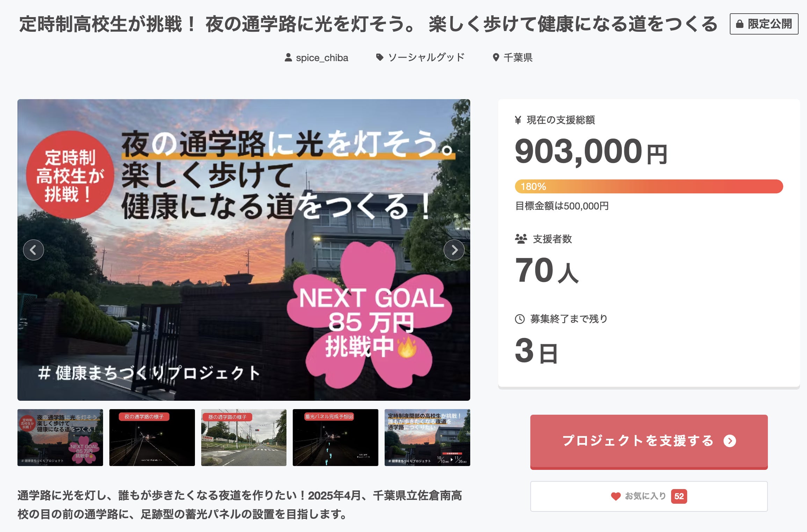This screenshot has height=532, width=807.
Task: Click the clock icon by 募集終了まで残り
Action: [520, 319]
